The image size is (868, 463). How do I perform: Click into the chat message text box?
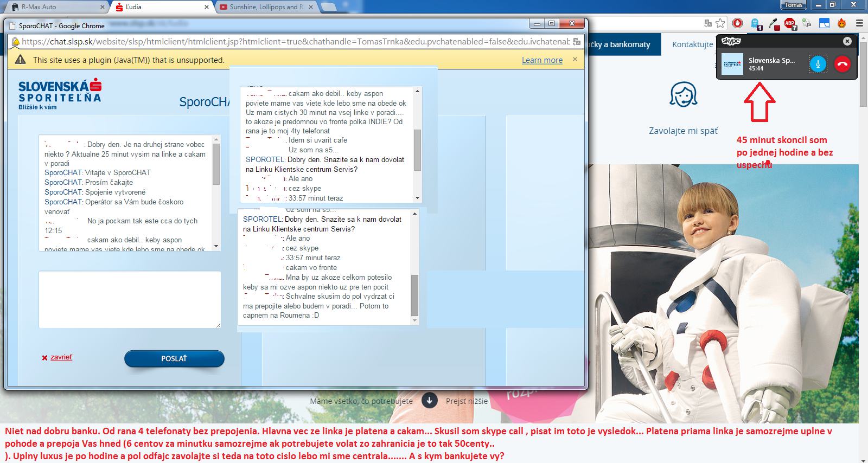click(130, 299)
